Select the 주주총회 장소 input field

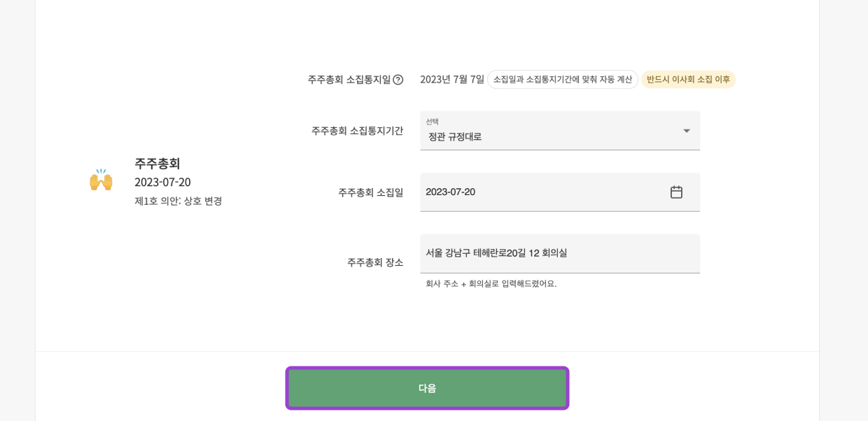pos(560,253)
